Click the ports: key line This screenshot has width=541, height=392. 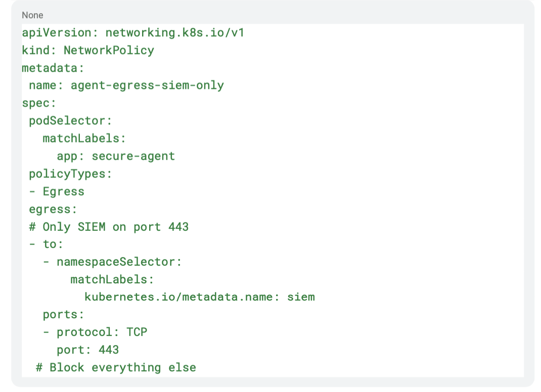tap(64, 315)
